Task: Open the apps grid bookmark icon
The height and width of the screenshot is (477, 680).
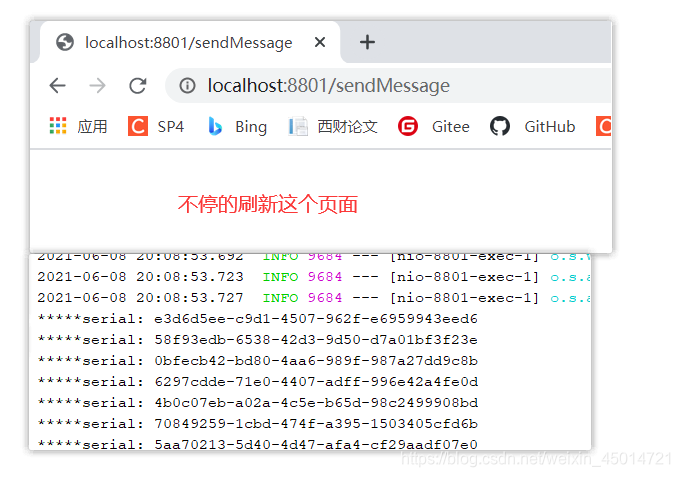Action: coord(58,126)
